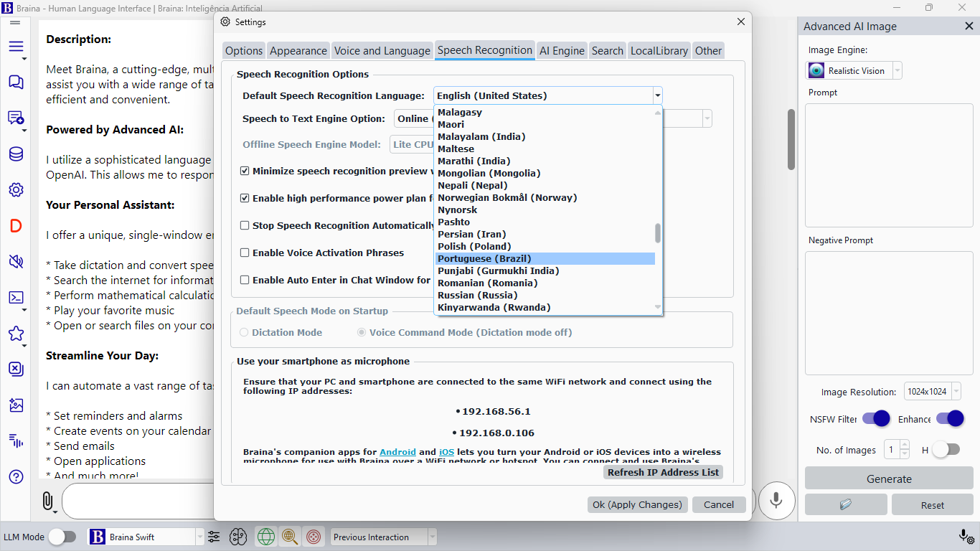Image resolution: width=980 pixels, height=551 pixels.
Task: Open the help question mark icon
Action: coord(16,476)
